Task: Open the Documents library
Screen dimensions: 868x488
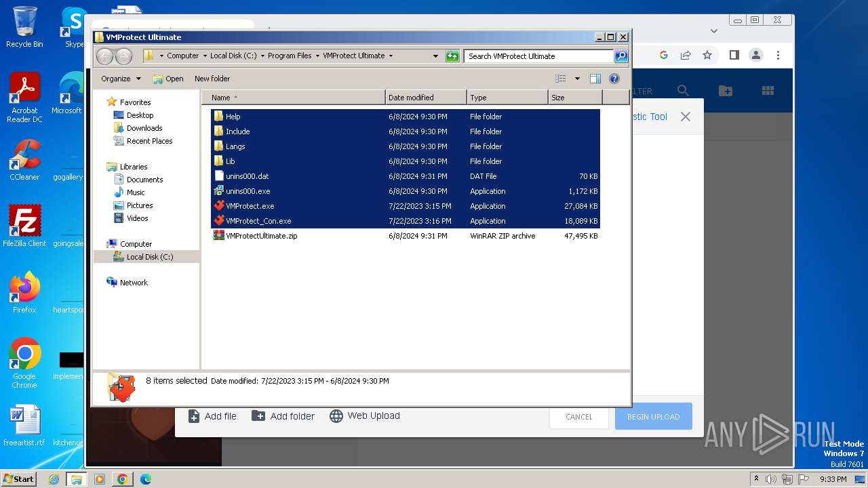Action: pos(144,180)
